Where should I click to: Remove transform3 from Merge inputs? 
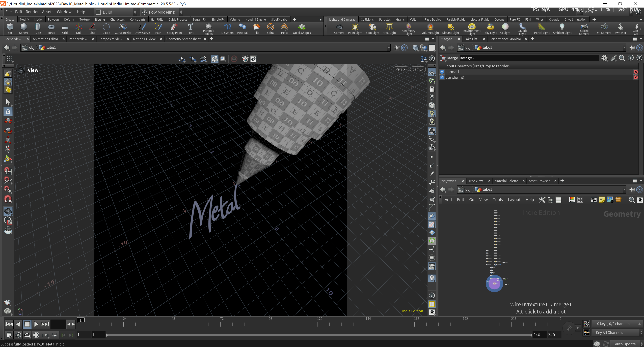point(636,77)
